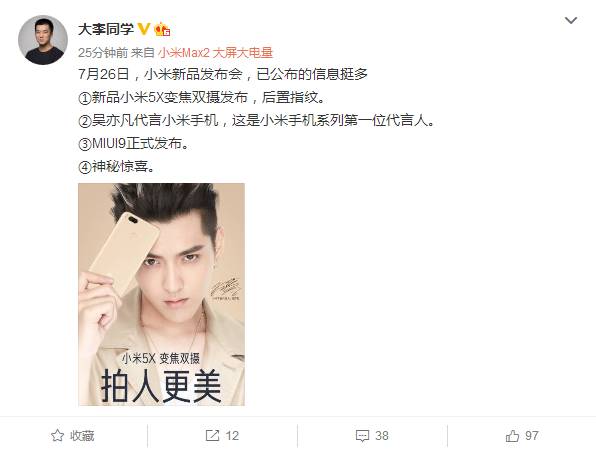
Task: Click the 97 likes count
Action: click(x=532, y=435)
